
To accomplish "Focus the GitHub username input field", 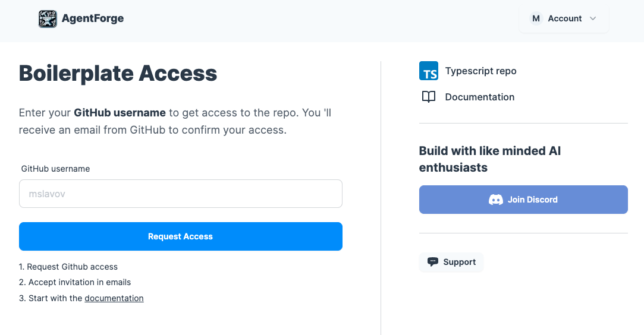I will coord(181,194).
